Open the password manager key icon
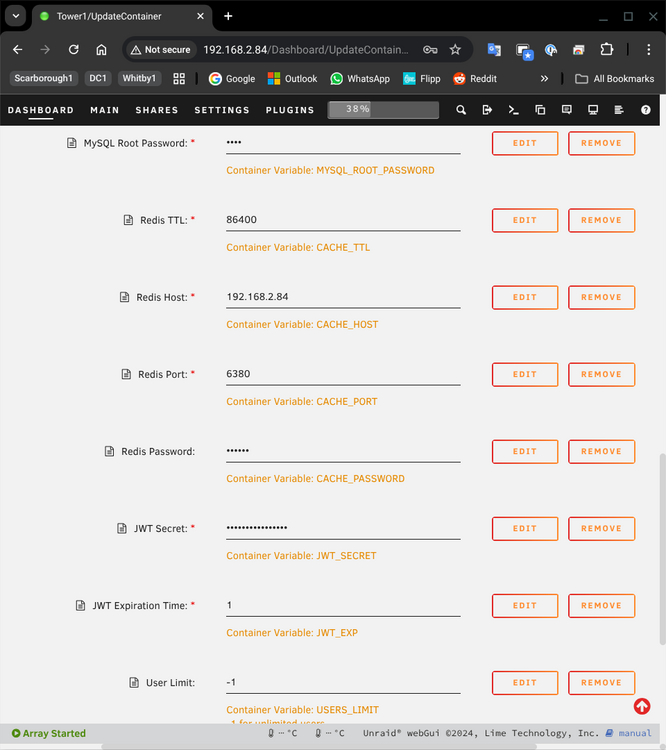This screenshot has height=750, width=666. [x=430, y=50]
